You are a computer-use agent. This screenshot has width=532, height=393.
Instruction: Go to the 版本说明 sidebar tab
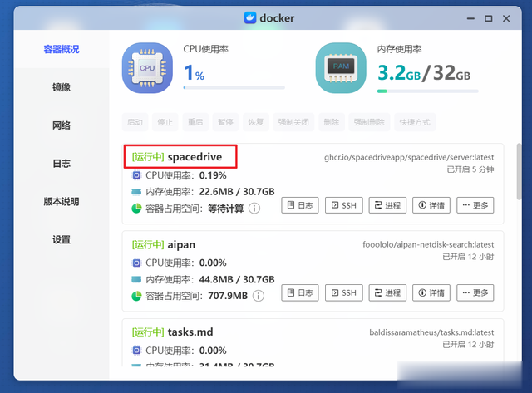62,201
